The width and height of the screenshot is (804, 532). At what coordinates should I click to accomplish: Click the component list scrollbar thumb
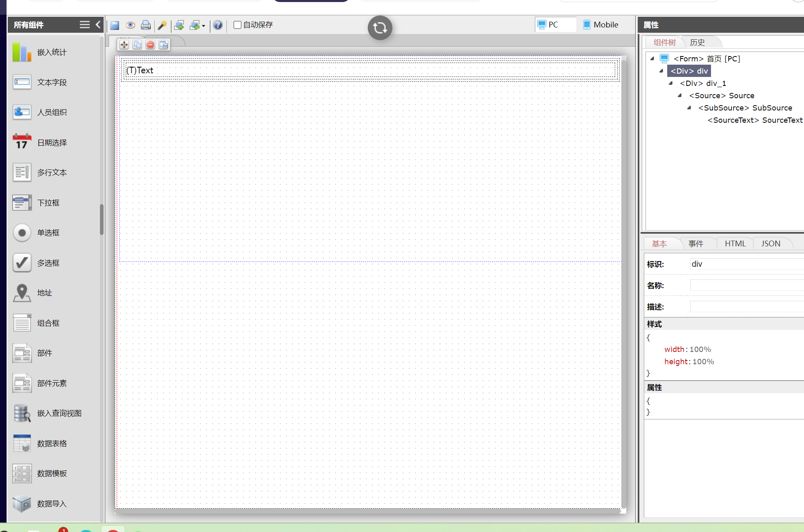point(102,219)
